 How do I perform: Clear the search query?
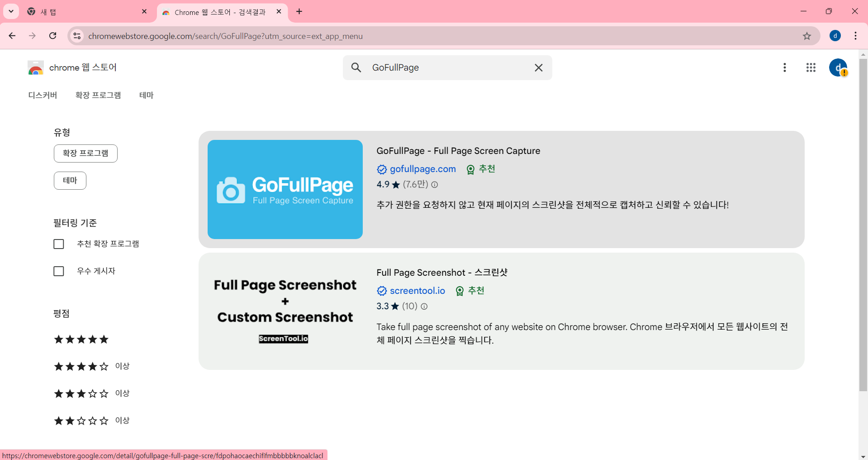[x=539, y=67]
